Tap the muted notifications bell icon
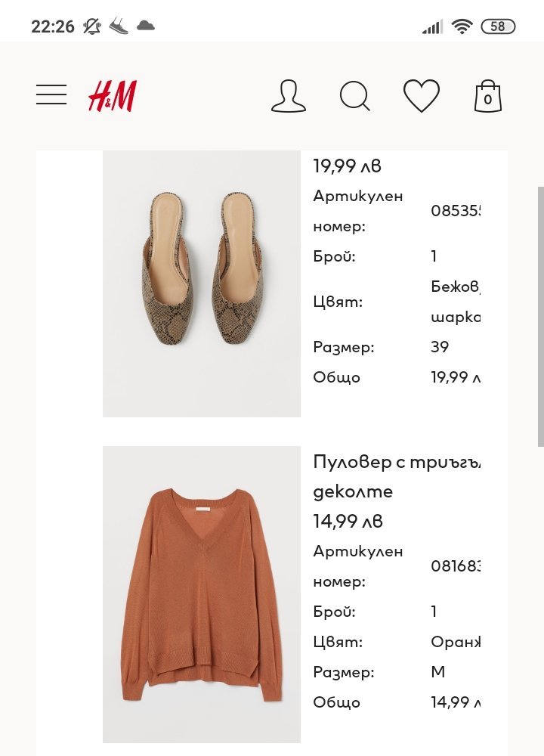This screenshot has height=756, width=544. [x=92, y=26]
